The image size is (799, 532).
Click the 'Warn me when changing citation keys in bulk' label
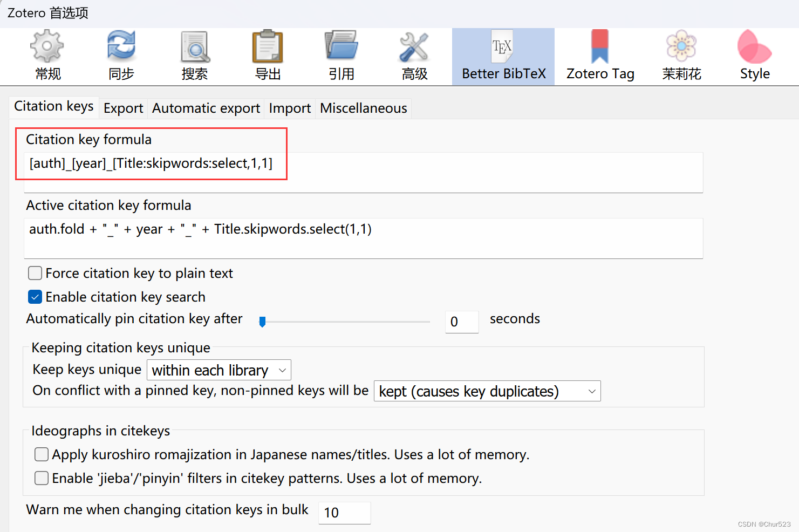(167, 510)
